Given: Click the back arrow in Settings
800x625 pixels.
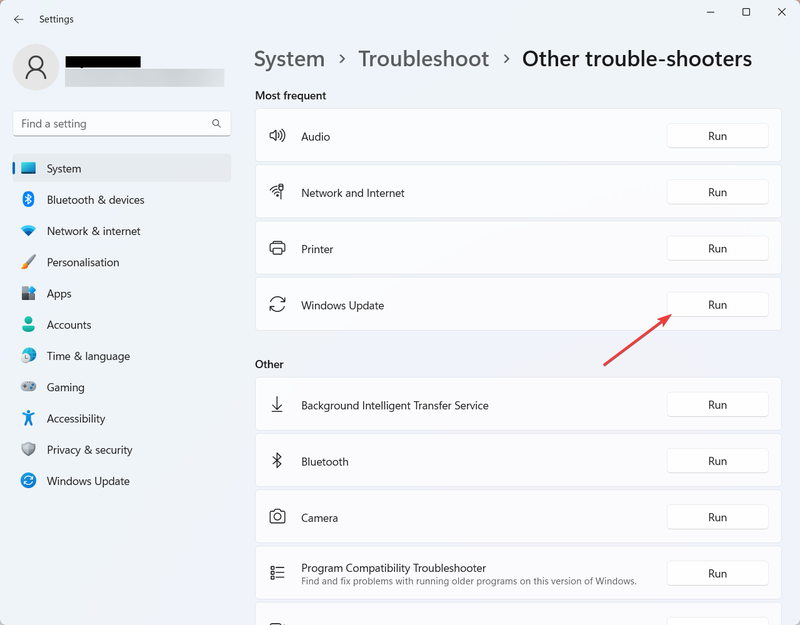Looking at the screenshot, I should [x=18, y=19].
